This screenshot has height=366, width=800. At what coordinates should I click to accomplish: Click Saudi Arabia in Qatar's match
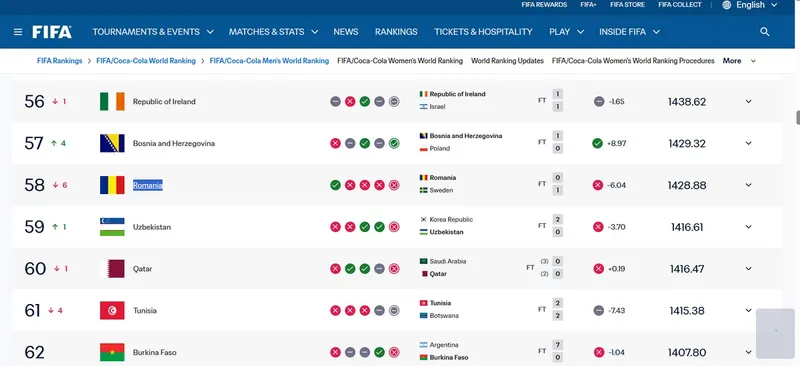(x=447, y=261)
